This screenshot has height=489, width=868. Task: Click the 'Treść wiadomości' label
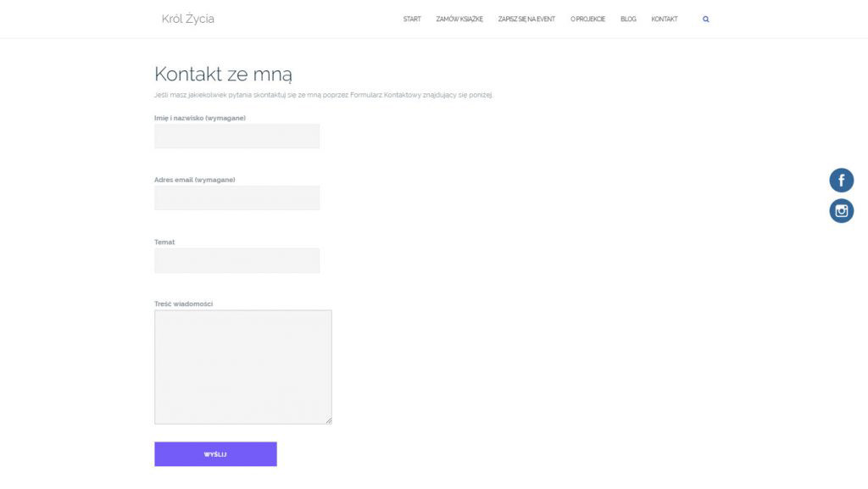pos(183,303)
